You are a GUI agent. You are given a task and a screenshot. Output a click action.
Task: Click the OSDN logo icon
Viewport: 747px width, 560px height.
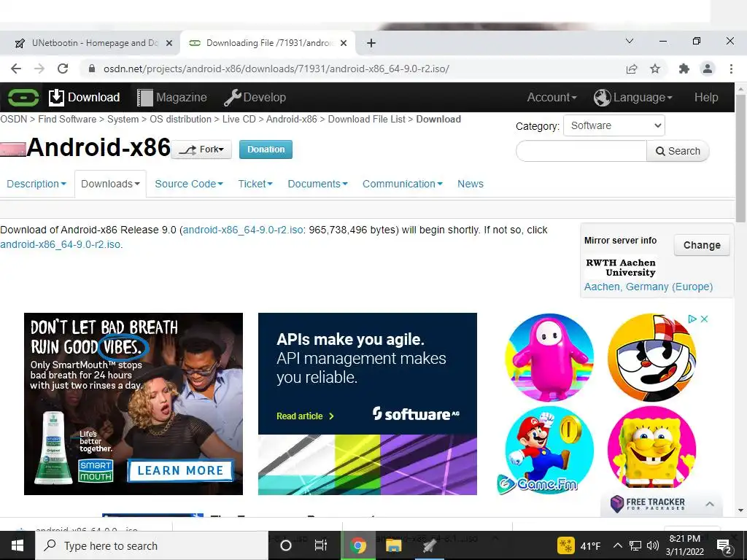23,98
